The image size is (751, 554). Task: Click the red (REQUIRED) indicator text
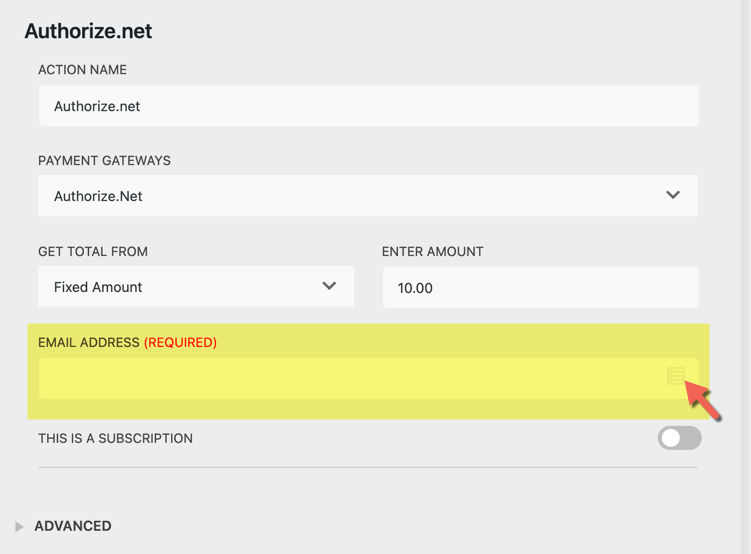180,342
